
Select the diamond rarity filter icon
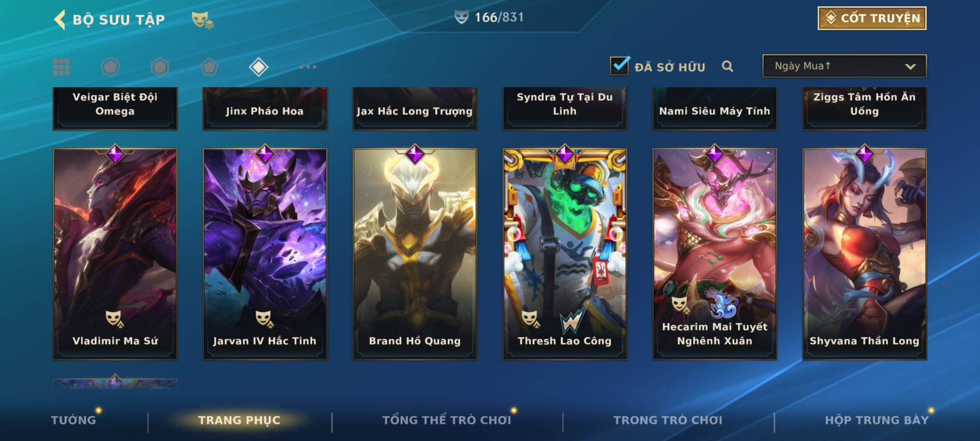coord(258,67)
